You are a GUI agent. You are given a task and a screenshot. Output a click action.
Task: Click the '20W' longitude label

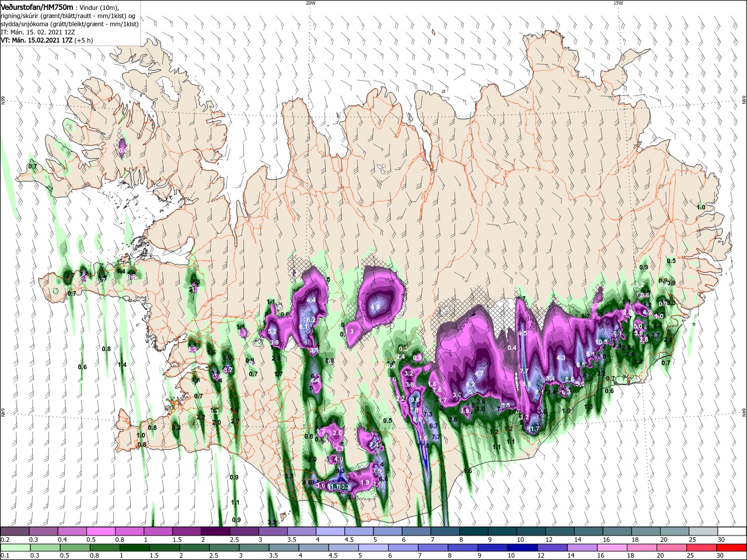[310, 3]
